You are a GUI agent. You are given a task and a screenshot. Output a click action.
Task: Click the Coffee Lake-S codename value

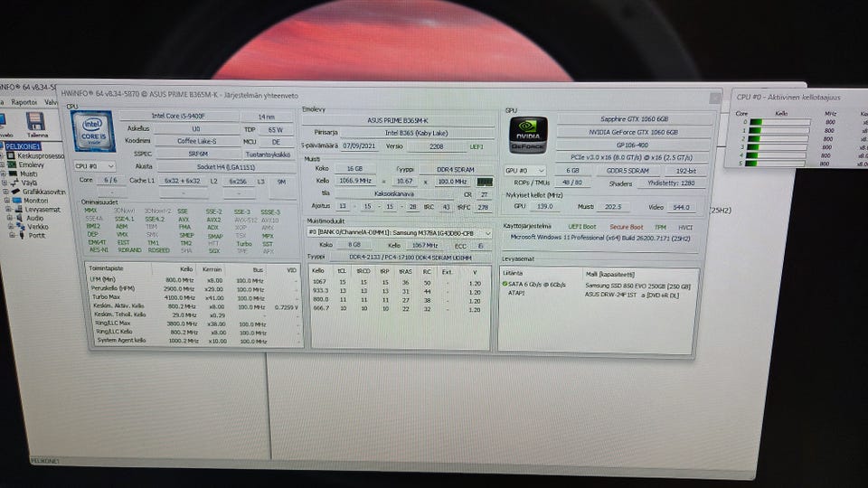tap(196, 141)
